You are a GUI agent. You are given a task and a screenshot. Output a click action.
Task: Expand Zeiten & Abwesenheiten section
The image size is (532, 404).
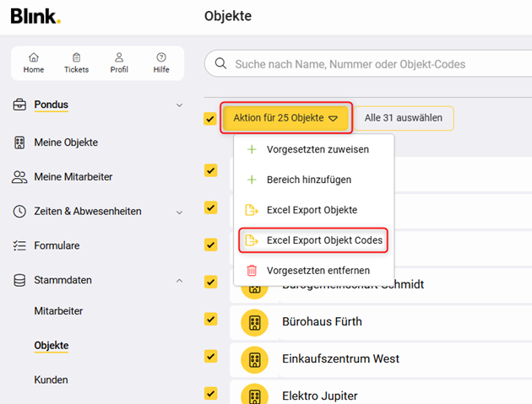pyautogui.click(x=179, y=212)
